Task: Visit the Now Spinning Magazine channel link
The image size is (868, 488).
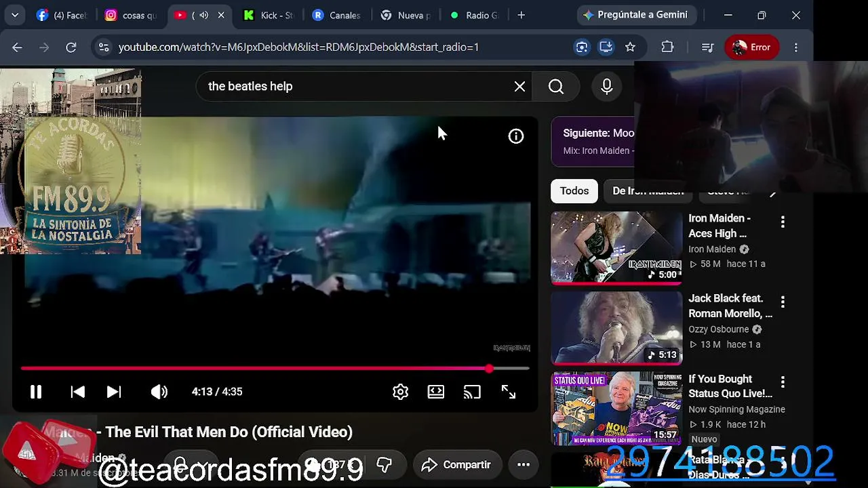Action: 736,409
